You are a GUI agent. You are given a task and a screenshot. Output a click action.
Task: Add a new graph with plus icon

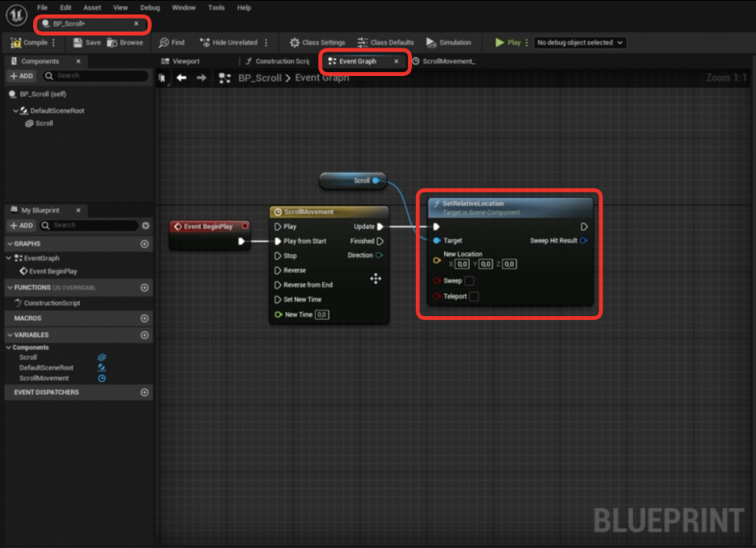click(x=144, y=243)
